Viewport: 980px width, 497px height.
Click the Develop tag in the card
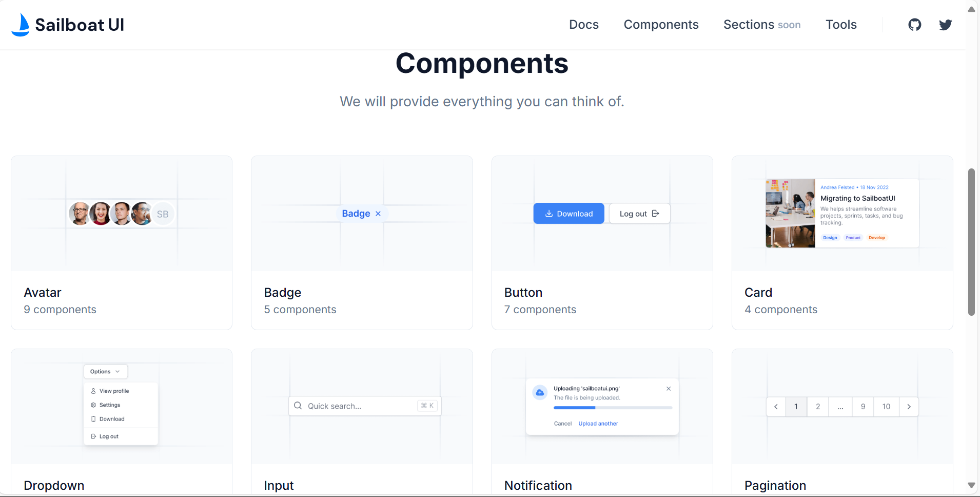(877, 238)
